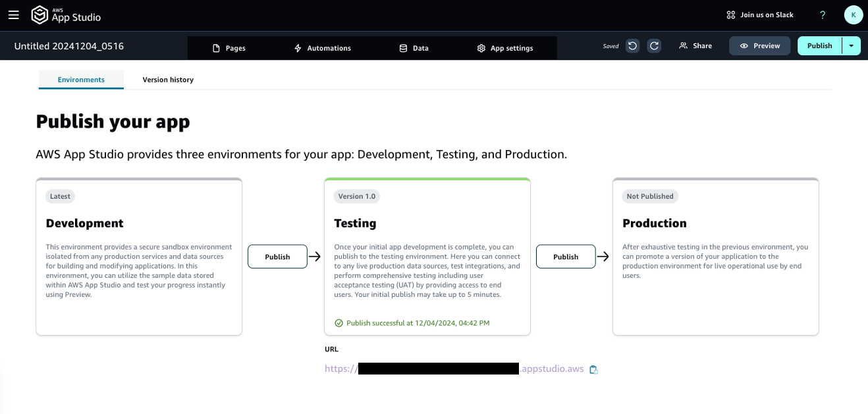Click the AWS App Studio logo
Screen dimensions: 868x414
click(66, 14)
